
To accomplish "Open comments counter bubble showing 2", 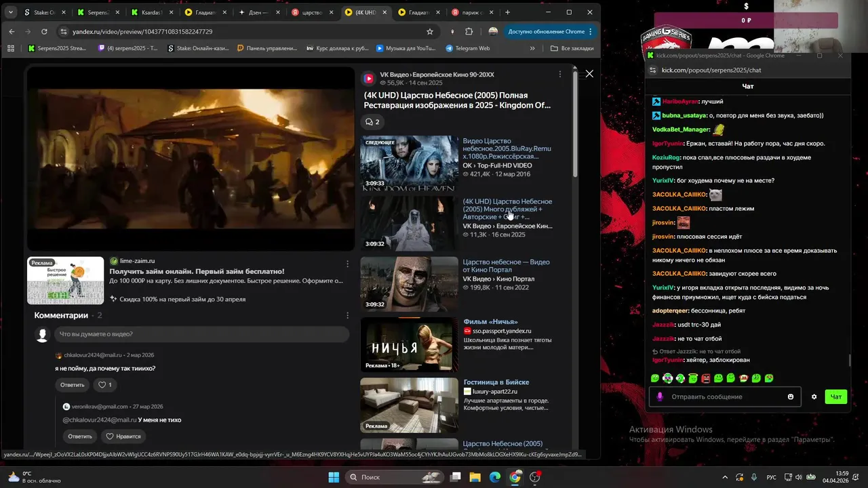I will coord(372,122).
